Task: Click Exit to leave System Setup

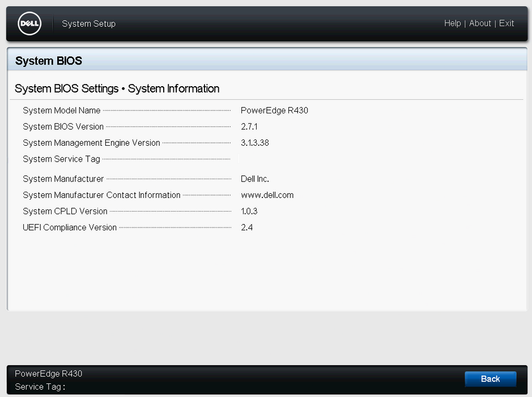Action: [x=506, y=23]
